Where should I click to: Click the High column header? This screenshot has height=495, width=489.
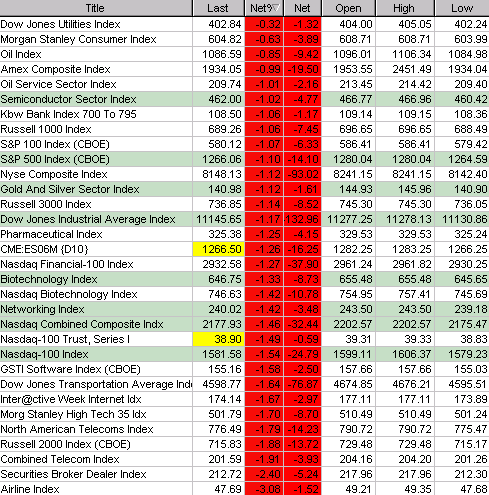pyautogui.click(x=405, y=8)
